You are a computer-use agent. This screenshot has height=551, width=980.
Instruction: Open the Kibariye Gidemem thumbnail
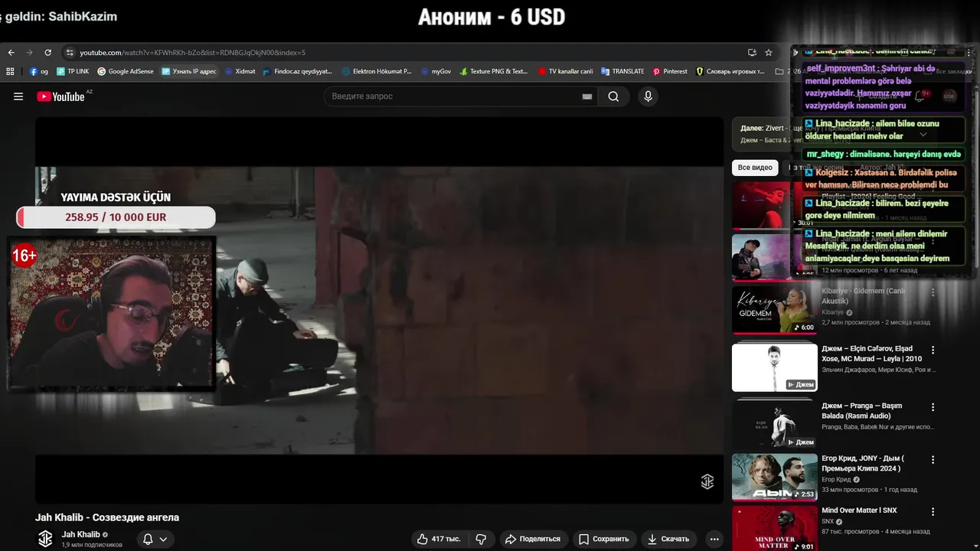(774, 310)
